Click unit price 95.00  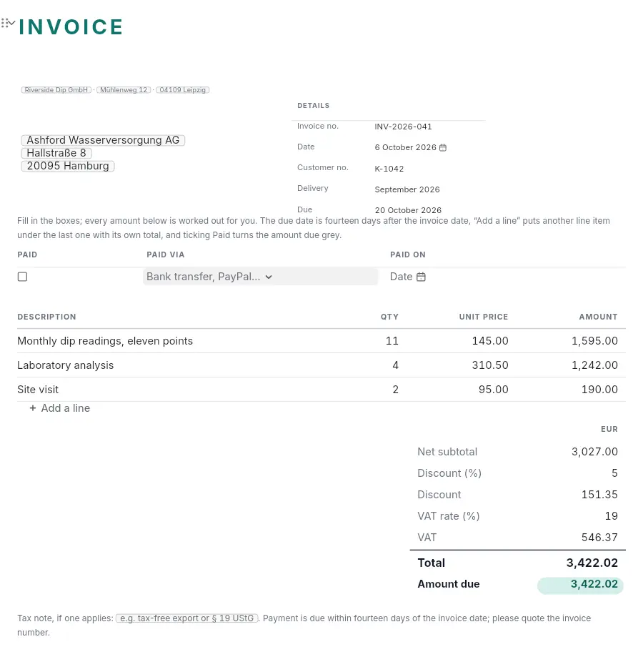click(x=493, y=390)
